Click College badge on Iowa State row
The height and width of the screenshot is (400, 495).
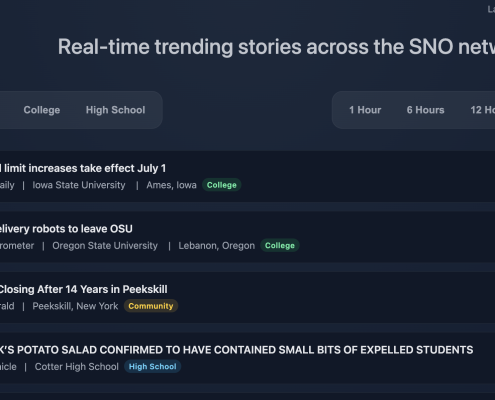[222, 185]
